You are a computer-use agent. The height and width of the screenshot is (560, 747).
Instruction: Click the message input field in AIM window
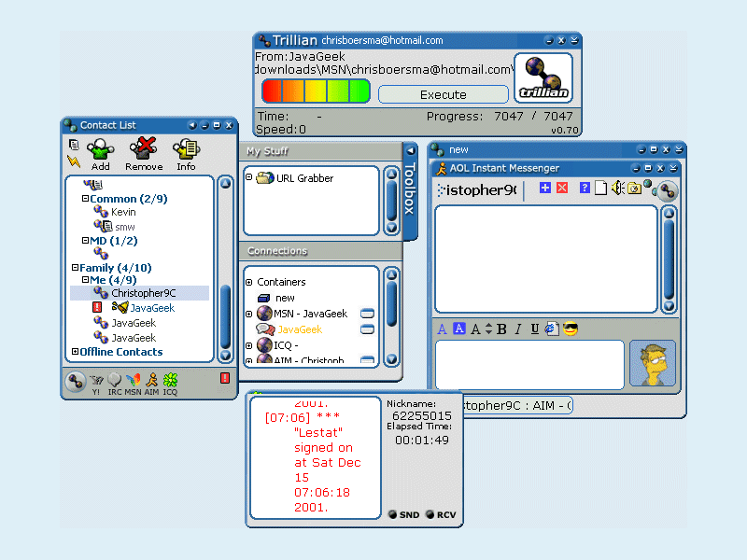(529, 364)
